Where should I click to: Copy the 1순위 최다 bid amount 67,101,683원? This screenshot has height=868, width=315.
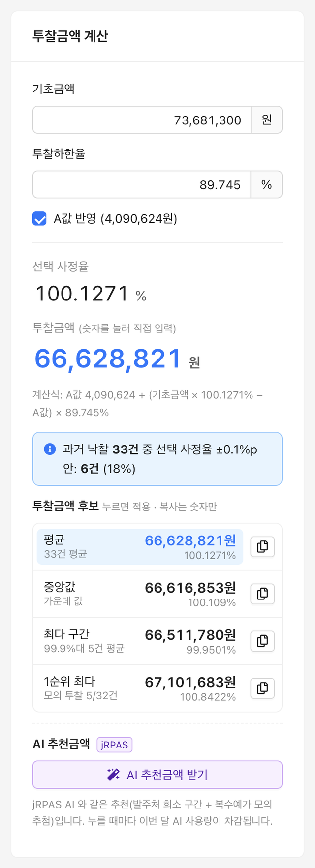coord(262,688)
